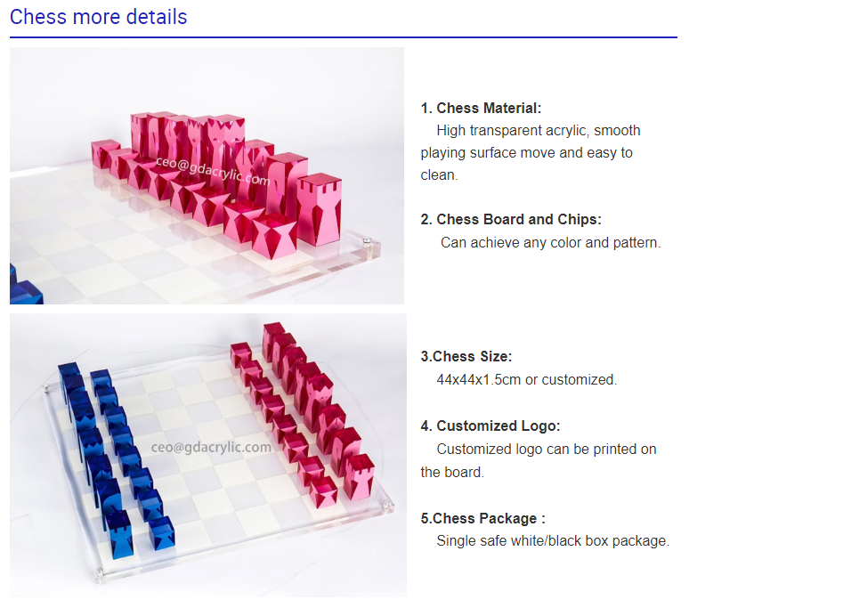Image resolution: width=843 pixels, height=616 pixels.
Task: Click the 'Chess more details' heading
Action: [x=99, y=17]
